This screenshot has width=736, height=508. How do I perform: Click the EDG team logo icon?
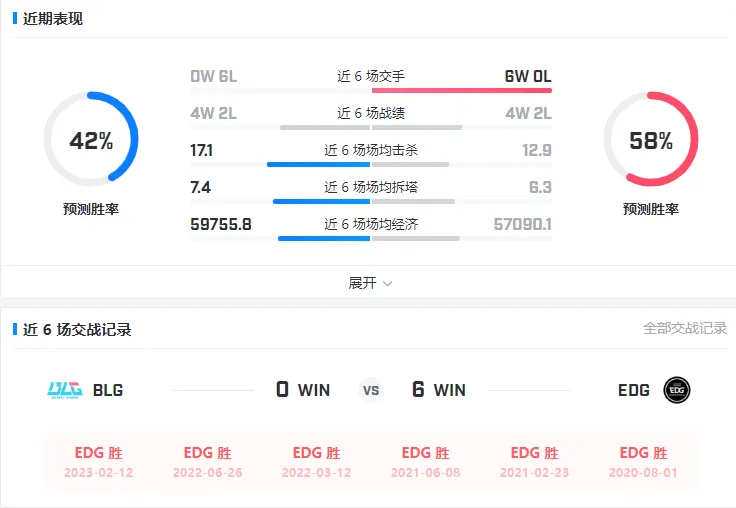tap(677, 390)
